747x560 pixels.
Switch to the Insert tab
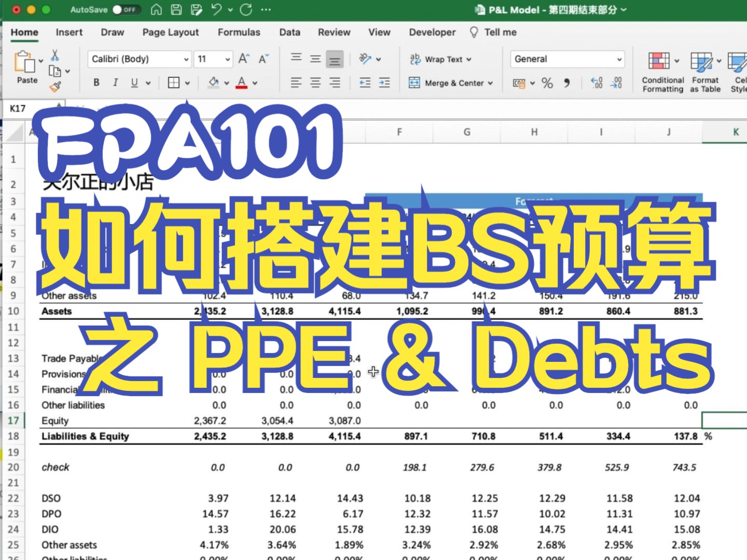point(69,32)
